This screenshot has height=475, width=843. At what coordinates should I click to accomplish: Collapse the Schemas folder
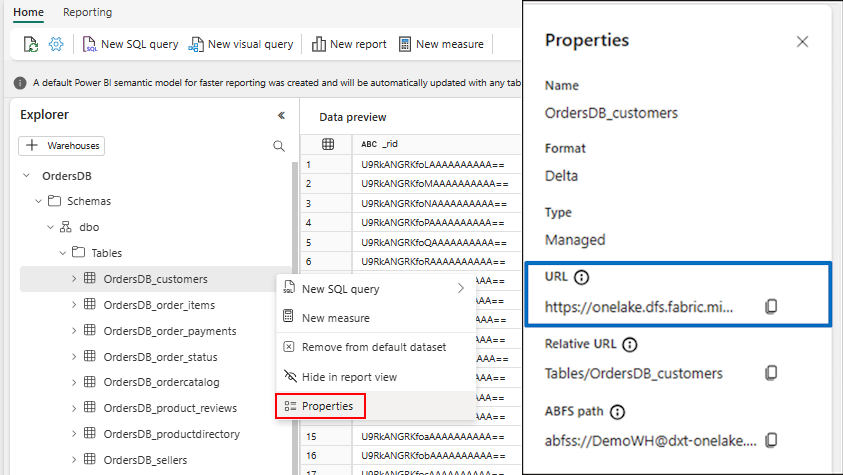pyautogui.click(x=38, y=201)
